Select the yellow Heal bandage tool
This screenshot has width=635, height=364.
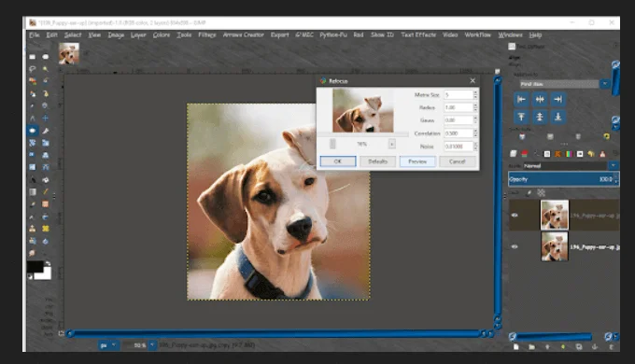click(46, 229)
